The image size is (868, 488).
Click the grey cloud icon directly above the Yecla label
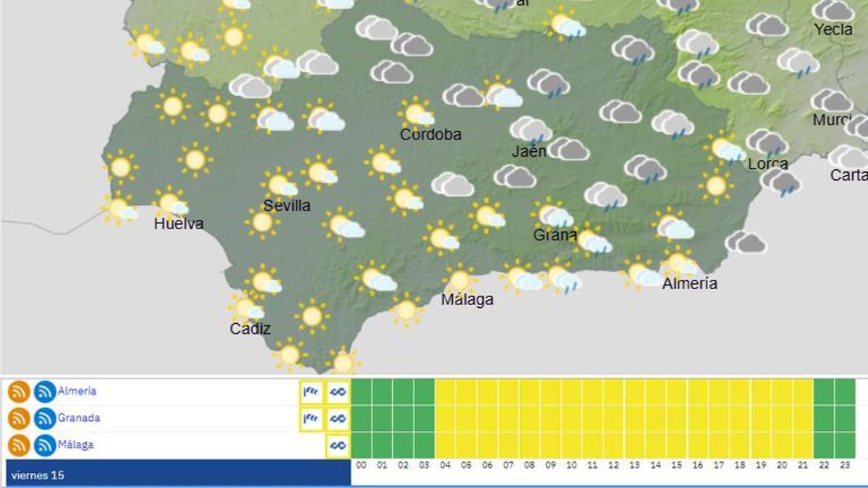click(x=833, y=10)
